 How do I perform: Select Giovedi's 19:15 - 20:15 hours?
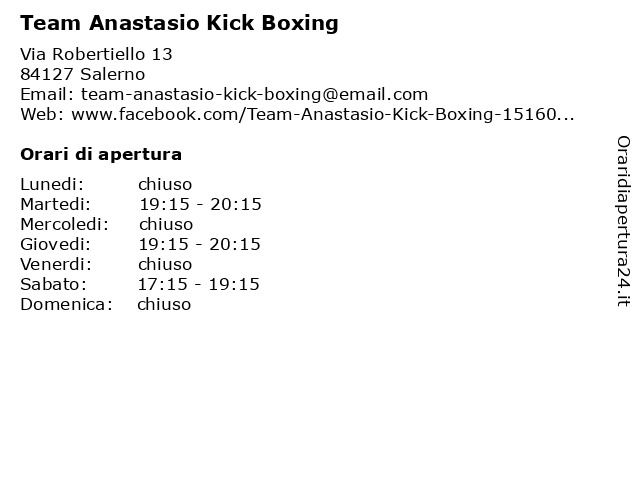click(199, 244)
